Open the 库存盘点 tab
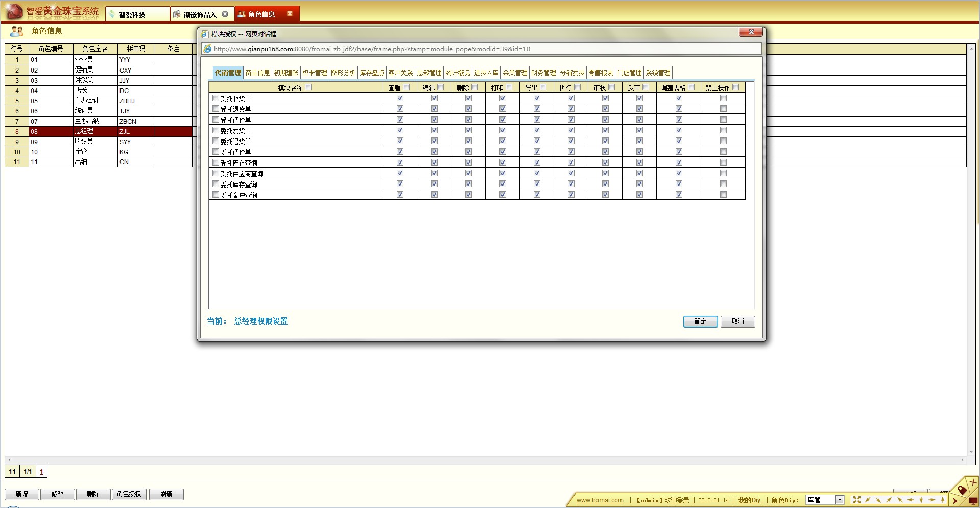This screenshot has width=980, height=508. click(x=372, y=73)
